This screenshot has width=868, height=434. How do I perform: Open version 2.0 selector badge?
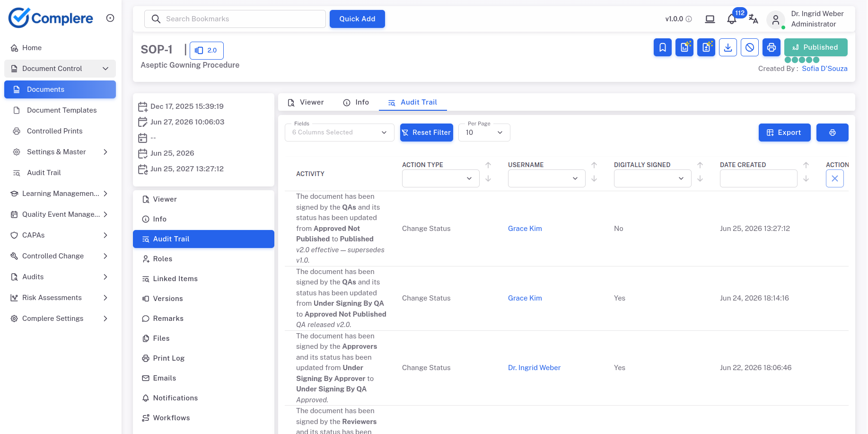coord(207,50)
